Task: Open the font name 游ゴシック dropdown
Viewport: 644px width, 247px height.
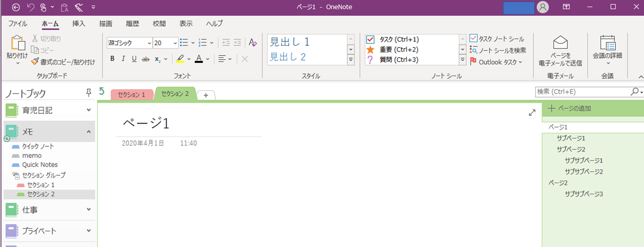Action: [x=149, y=43]
